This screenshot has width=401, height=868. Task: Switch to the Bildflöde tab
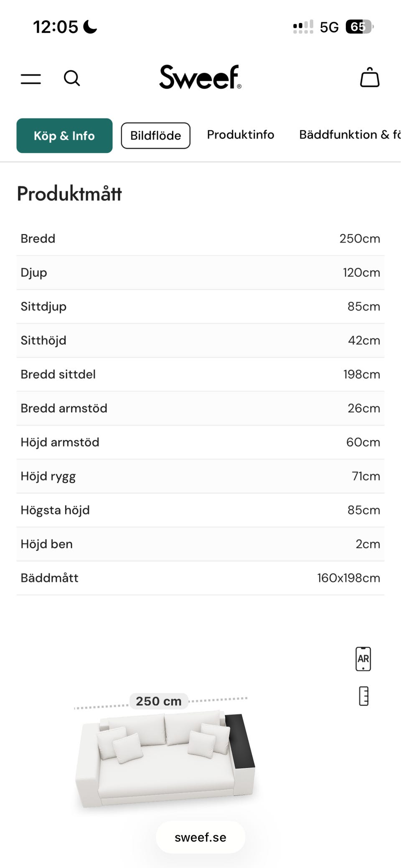pyautogui.click(x=155, y=135)
